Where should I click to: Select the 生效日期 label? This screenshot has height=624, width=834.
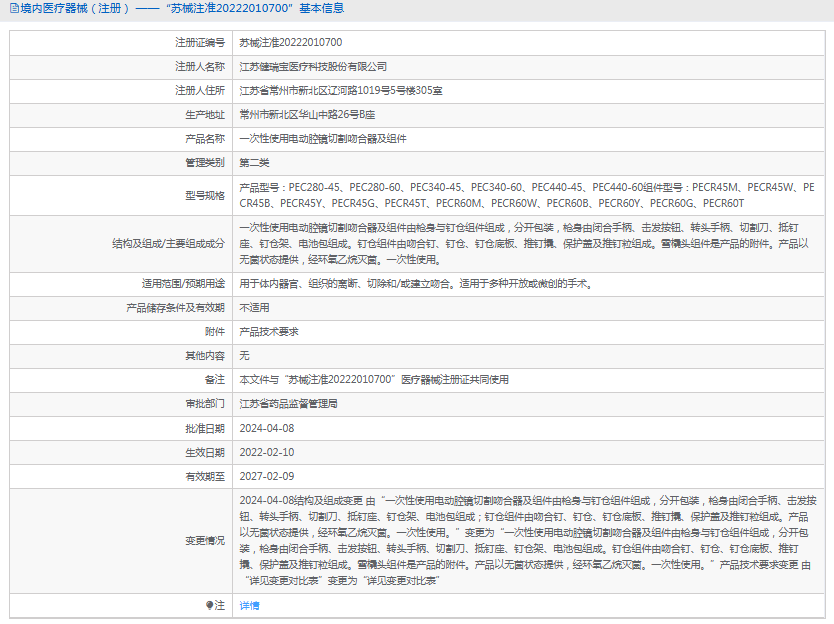point(205,453)
